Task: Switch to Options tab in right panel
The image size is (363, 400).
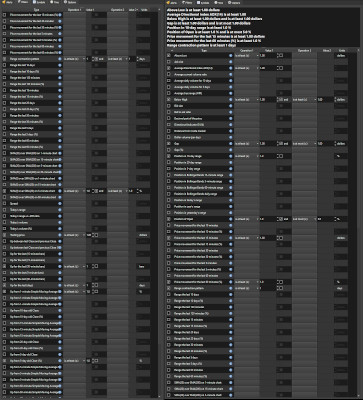Action: point(234,3)
